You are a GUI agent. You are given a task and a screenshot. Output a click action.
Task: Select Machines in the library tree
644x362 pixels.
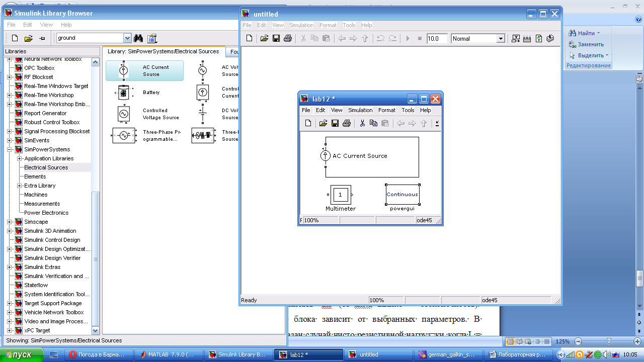(x=36, y=195)
